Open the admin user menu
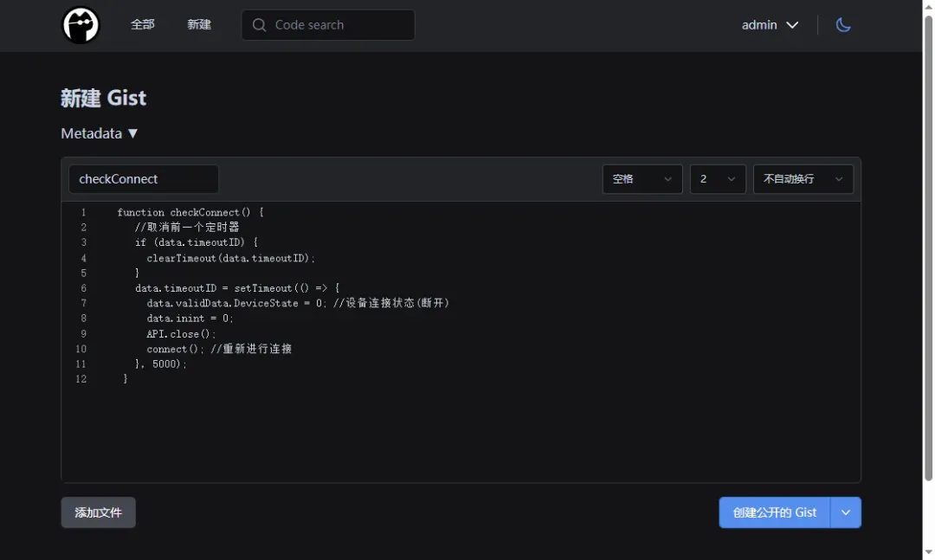Viewport: 935px width, 560px height. pyautogui.click(x=770, y=25)
